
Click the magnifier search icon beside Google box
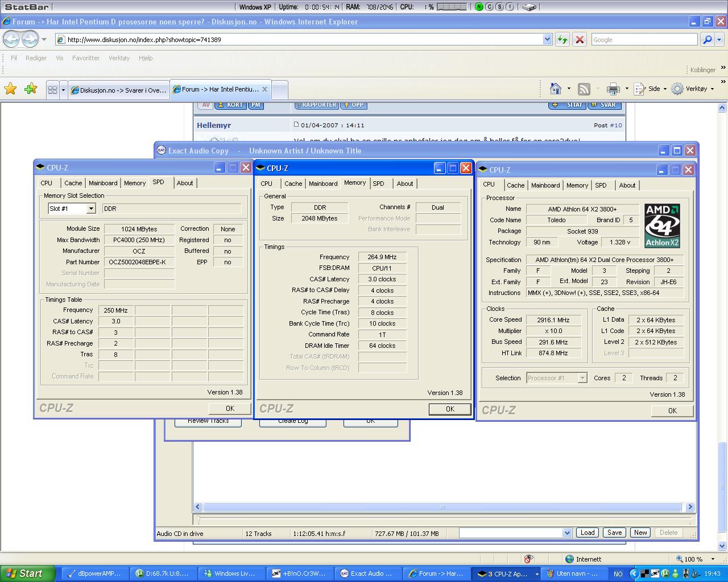pyautogui.click(x=707, y=39)
